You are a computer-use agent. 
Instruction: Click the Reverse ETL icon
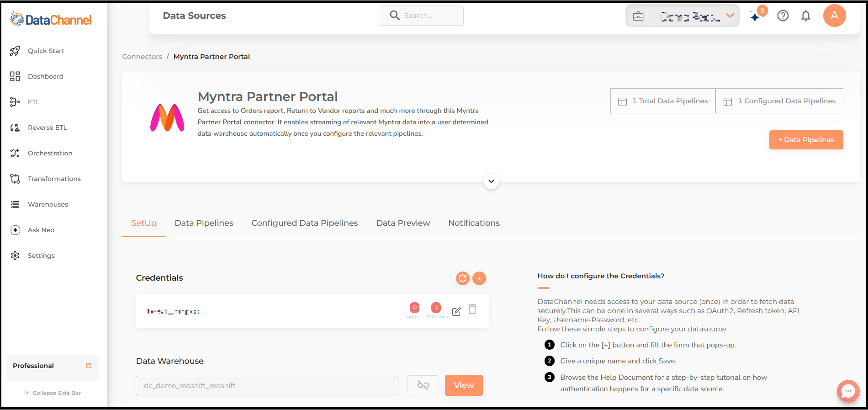tap(15, 128)
